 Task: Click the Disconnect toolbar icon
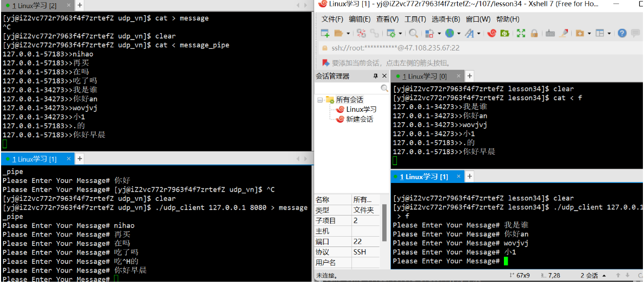click(x=361, y=33)
